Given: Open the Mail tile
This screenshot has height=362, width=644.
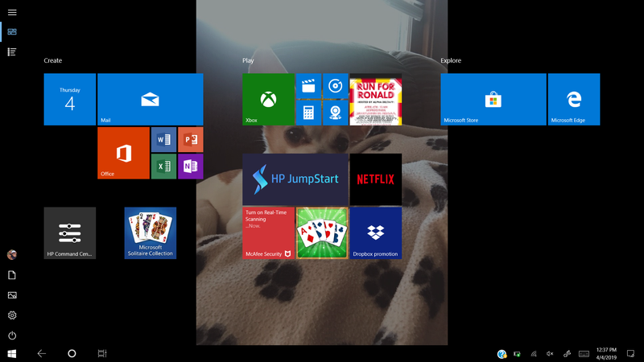Looking at the screenshot, I should click(151, 99).
